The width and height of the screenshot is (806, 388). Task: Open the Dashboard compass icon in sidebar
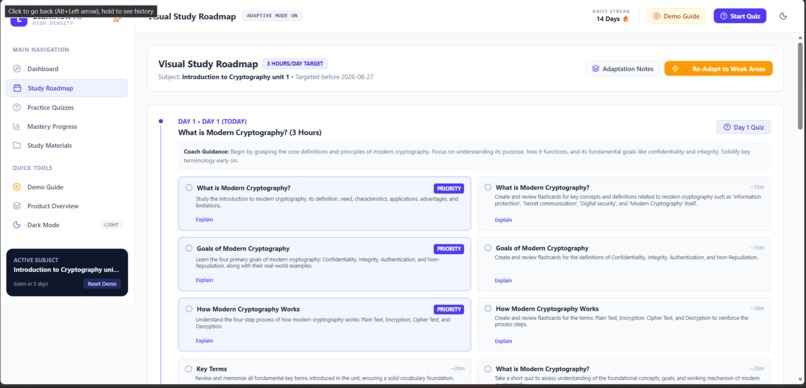coord(17,69)
